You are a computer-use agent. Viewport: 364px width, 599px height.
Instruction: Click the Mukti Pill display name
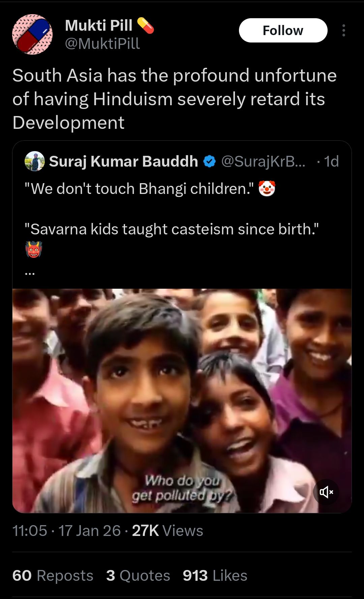[99, 25]
